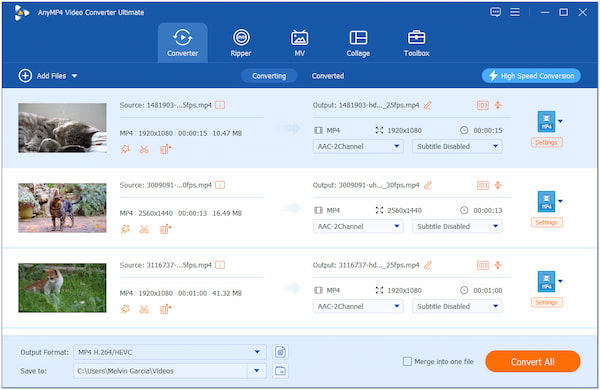Open the Toolbox tab

[416, 43]
